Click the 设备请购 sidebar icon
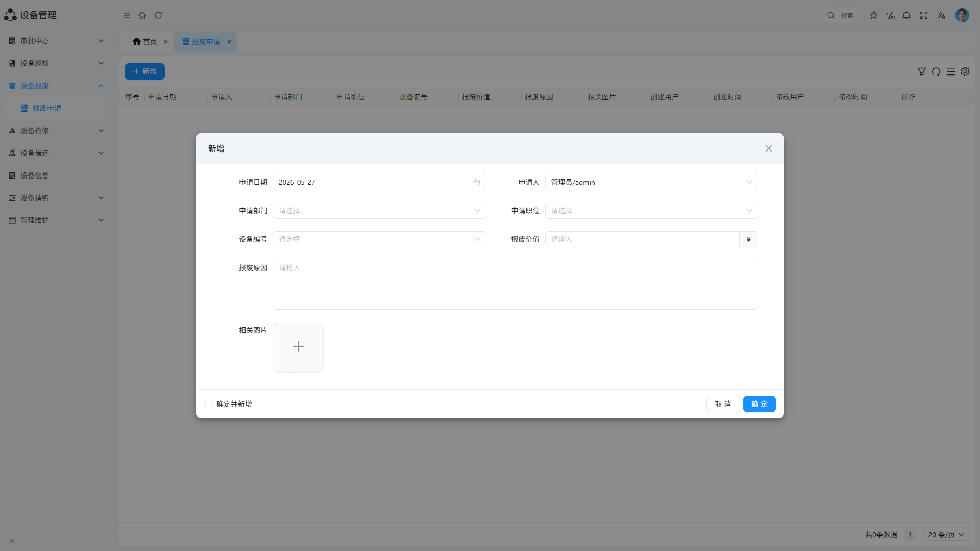This screenshot has width=980, height=551. [x=12, y=198]
